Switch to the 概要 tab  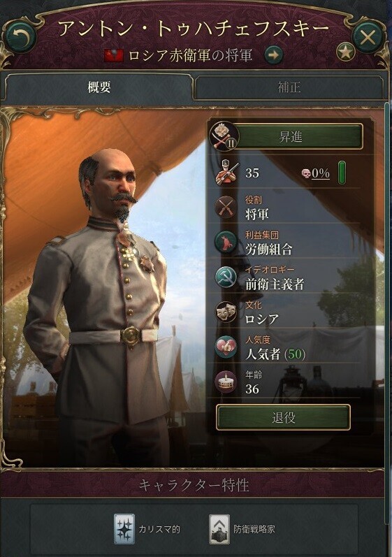tap(99, 87)
